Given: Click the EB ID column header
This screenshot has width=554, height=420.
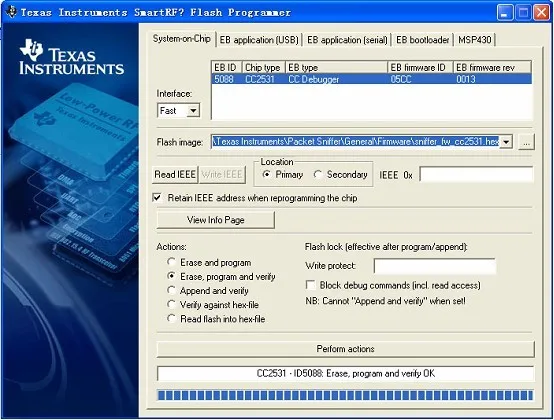Looking at the screenshot, I should tap(227, 67).
